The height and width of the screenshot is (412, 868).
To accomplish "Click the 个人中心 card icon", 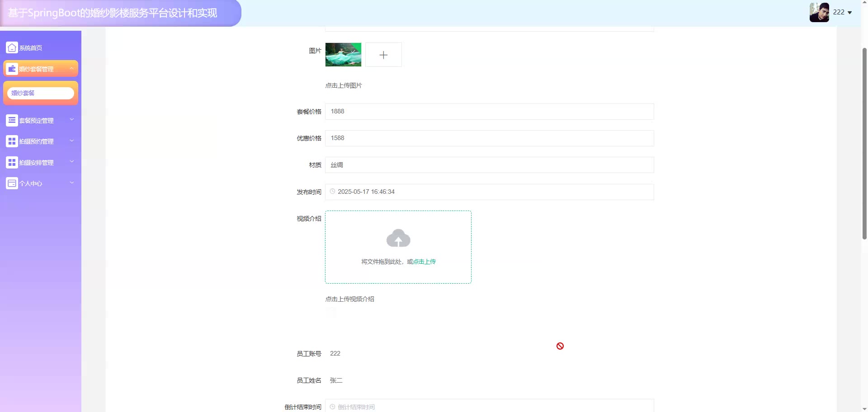I will click(12, 183).
